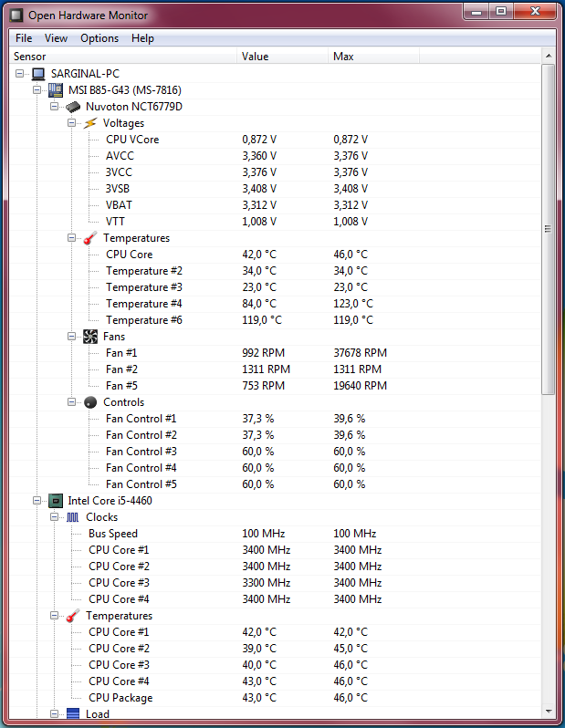Select the 3VCC row
Viewport: 565px width, 728px height.
275,172
